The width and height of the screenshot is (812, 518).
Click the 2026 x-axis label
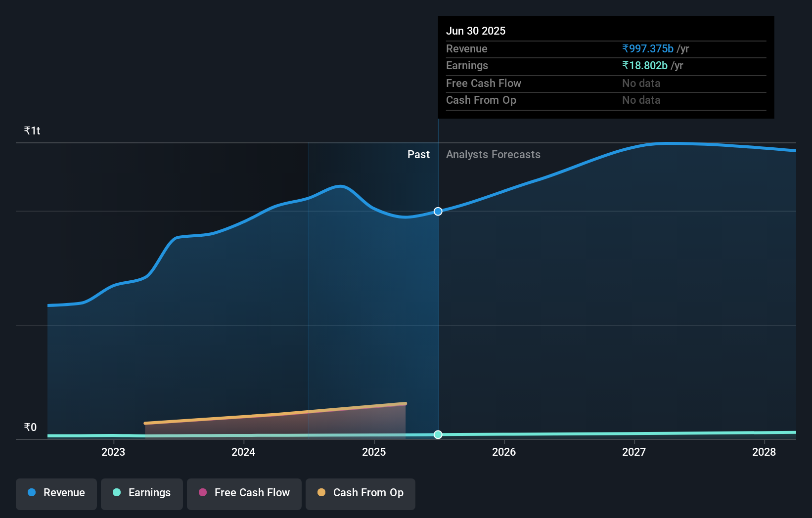[504, 452]
